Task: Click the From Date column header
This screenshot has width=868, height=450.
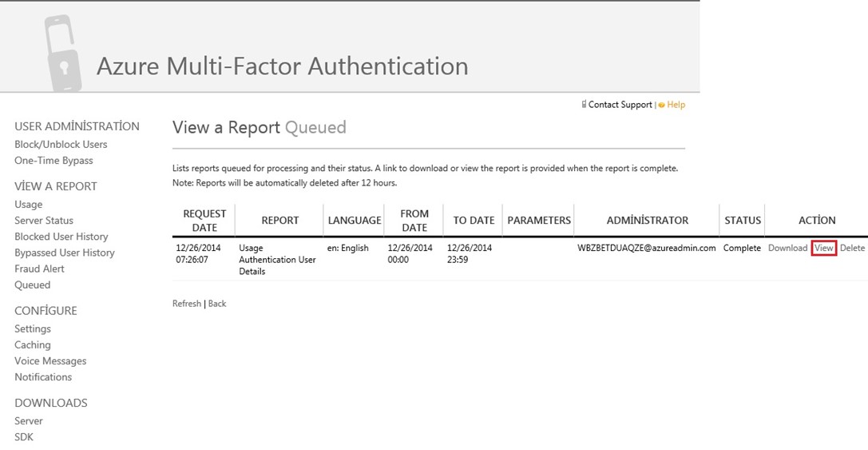Action: point(414,220)
